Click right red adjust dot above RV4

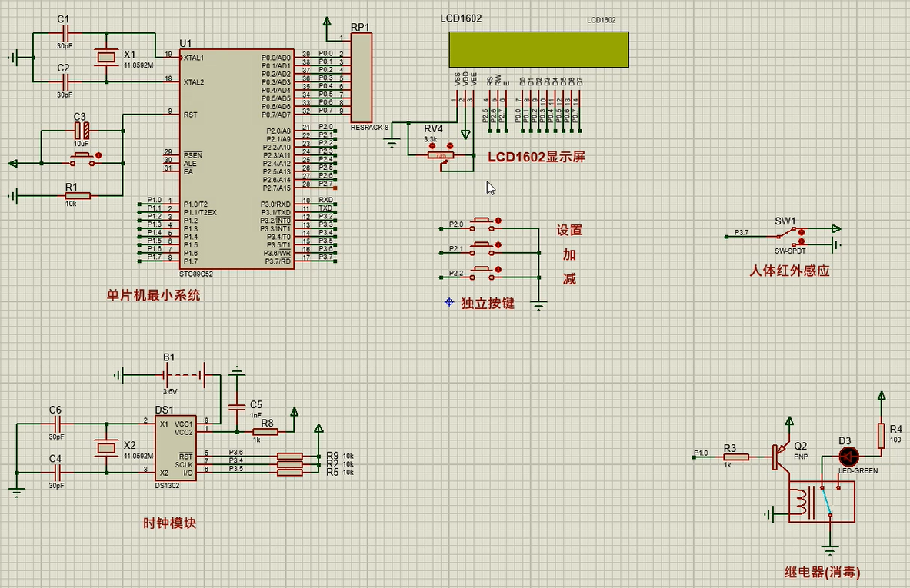[x=451, y=145]
